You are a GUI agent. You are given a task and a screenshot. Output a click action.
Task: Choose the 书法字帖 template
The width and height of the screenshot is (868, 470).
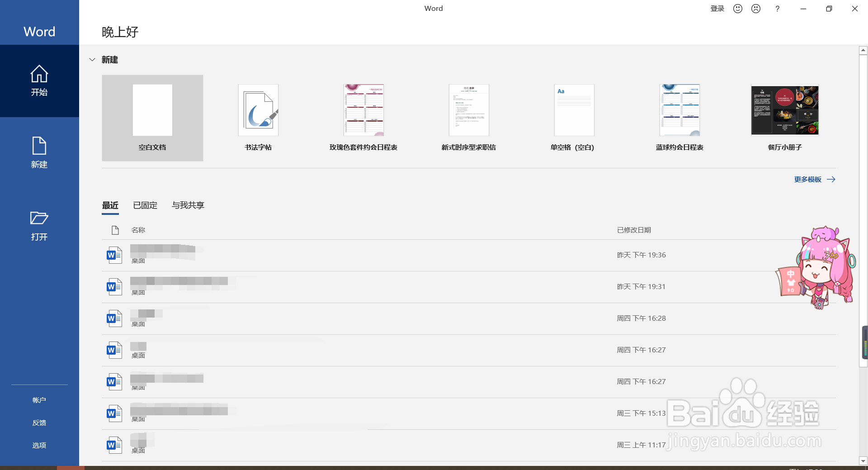[x=258, y=118]
